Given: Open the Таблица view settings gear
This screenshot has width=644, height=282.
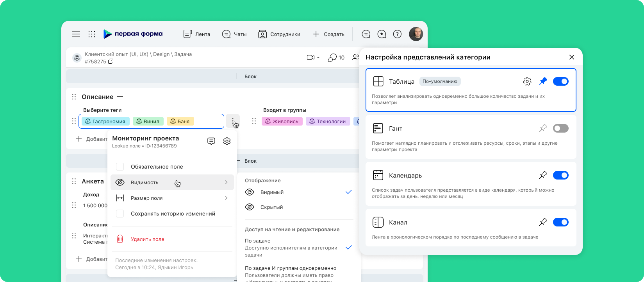Looking at the screenshot, I should coord(527,81).
